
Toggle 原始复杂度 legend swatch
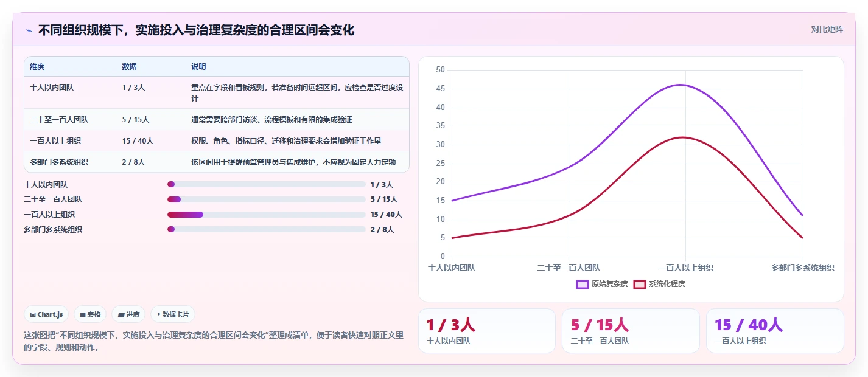click(582, 284)
